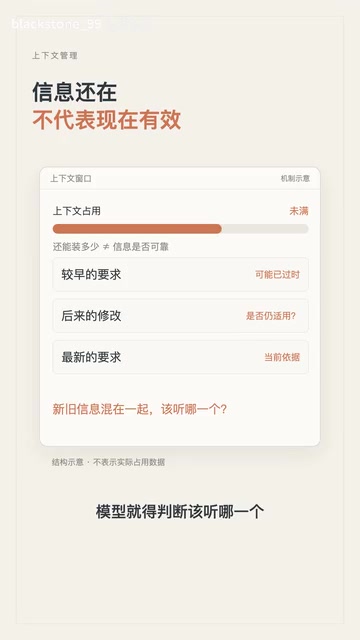This screenshot has width=360, height=640.
Task: Click the 信息还在 headline text
Action: (x=75, y=92)
